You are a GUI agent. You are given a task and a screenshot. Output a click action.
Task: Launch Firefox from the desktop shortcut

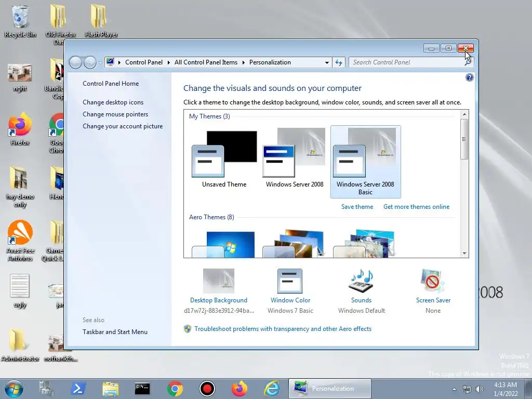click(20, 129)
